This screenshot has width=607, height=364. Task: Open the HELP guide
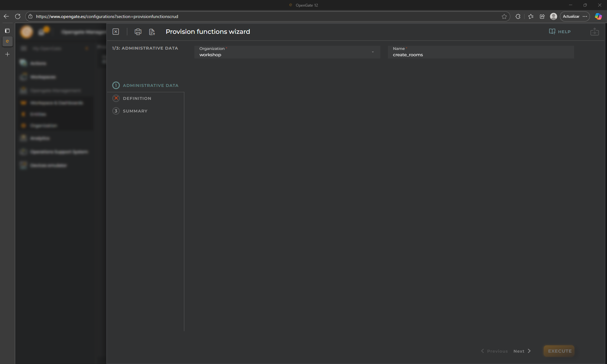click(560, 32)
